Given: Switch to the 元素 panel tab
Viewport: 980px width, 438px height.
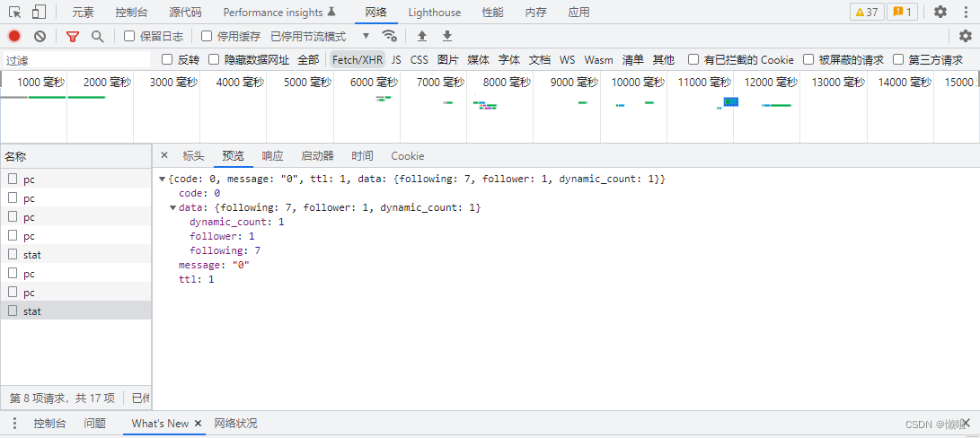Looking at the screenshot, I should click(84, 12).
